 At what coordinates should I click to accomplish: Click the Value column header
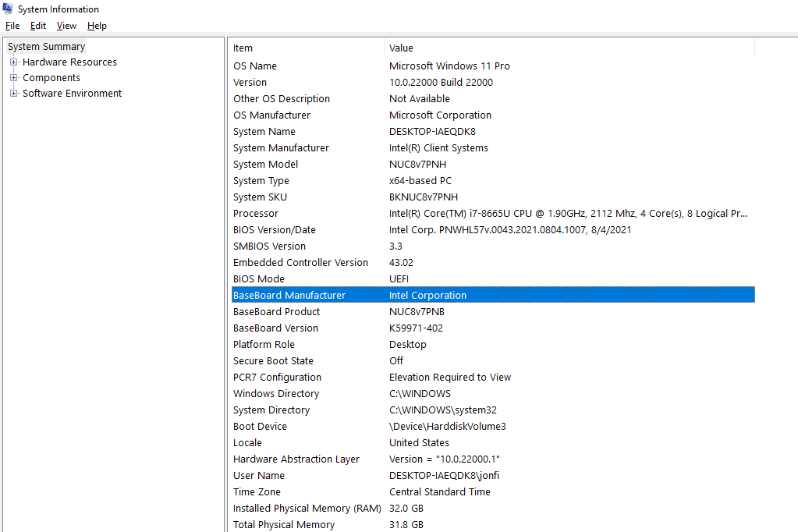point(569,48)
